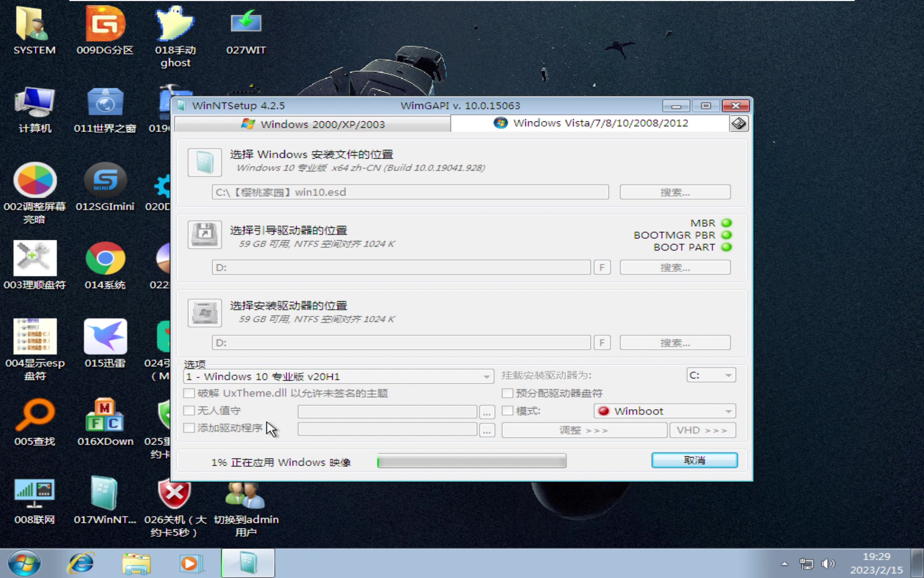
Task: Select the Windows Vista/7/8/10/2008/2012 tab
Action: pos(590,123)
